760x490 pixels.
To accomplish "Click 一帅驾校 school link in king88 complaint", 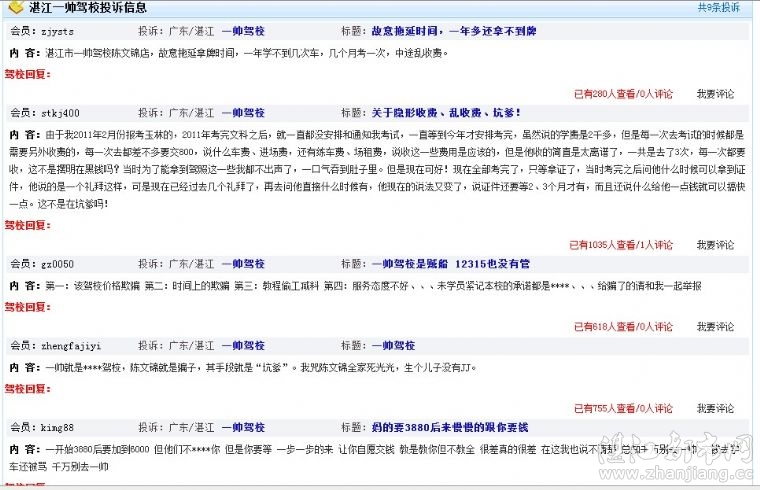I will (x=243, y=427).
